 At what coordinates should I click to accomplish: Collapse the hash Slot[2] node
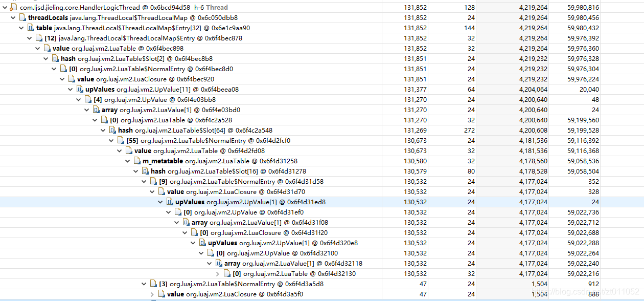[x=45, y=59]
